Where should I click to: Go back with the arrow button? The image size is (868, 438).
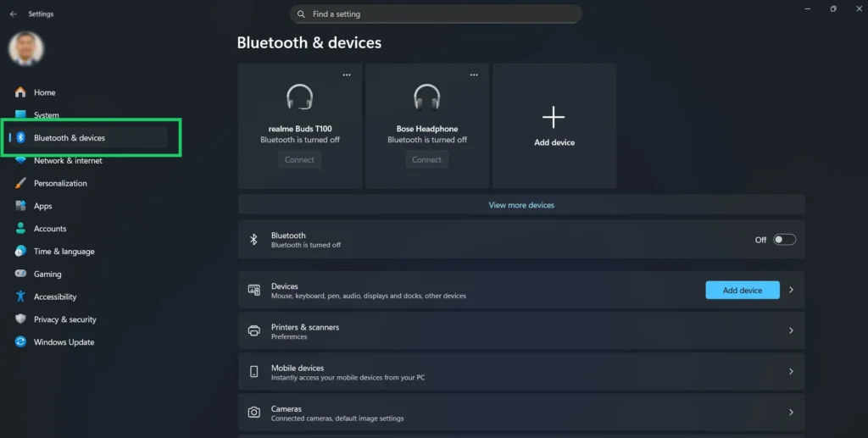coord(14,14)
